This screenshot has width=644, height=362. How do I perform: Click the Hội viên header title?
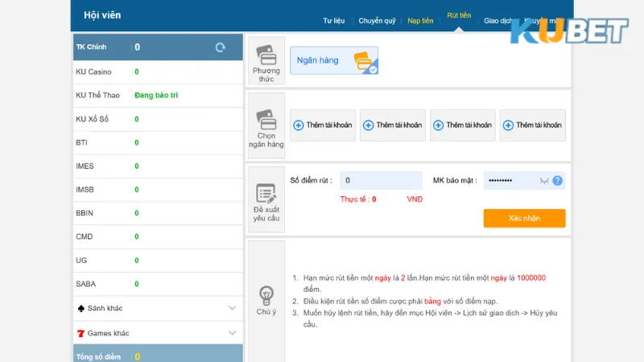(102, 15)
